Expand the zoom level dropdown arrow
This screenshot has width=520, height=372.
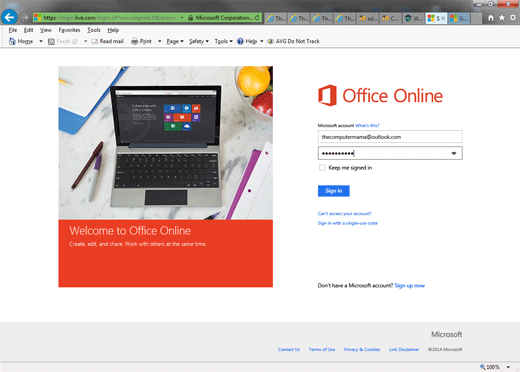click(x=508, y=367)
